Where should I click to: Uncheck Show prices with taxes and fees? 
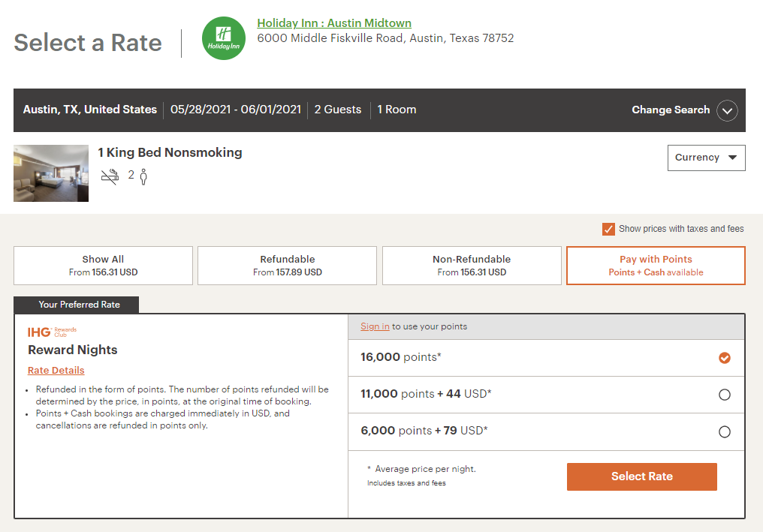coord(608,229)
